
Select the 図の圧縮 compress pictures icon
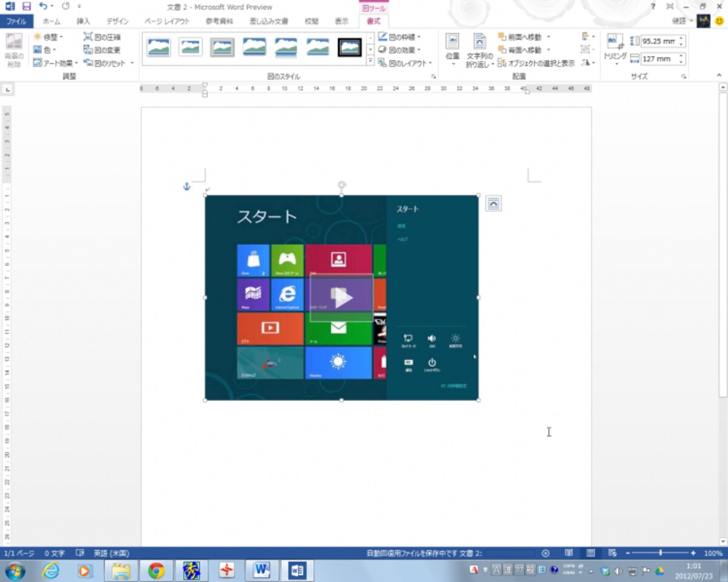[x=88, y=37]
